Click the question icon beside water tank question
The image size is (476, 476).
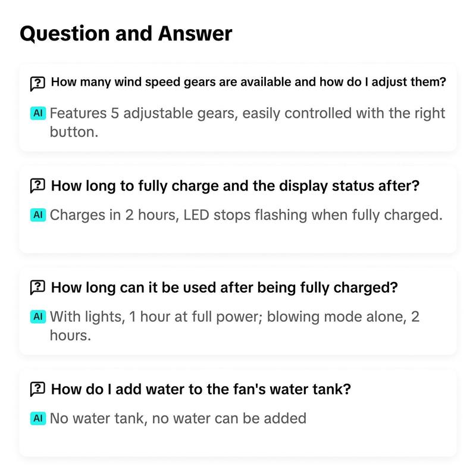coord(37,389)
